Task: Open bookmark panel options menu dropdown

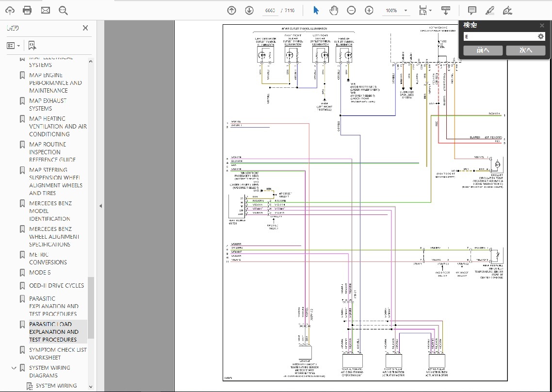Action: pos(14,46)
